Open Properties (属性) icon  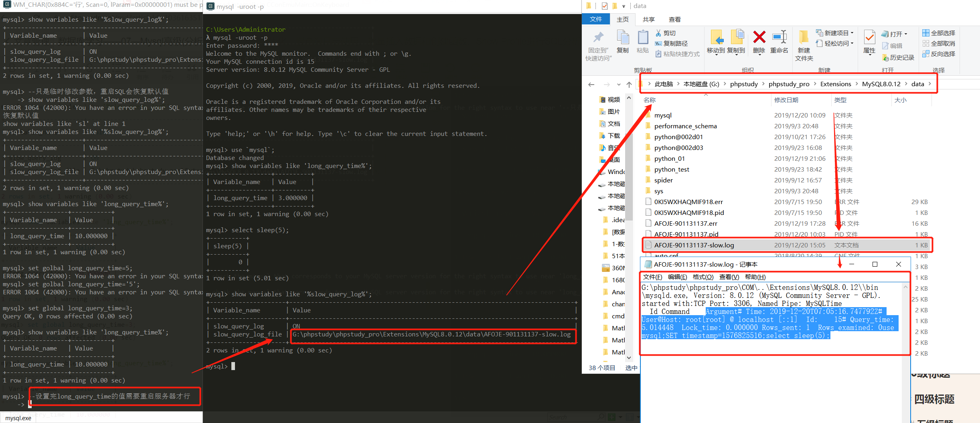[x=869, y=38]
